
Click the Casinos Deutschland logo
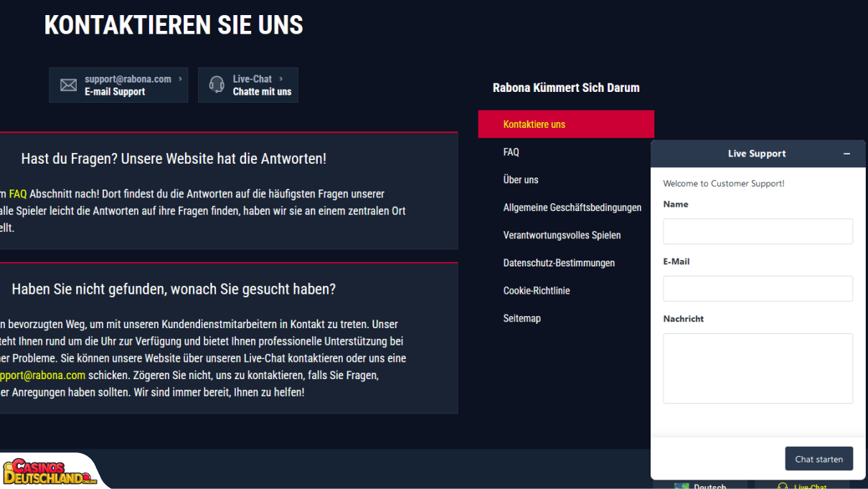tap(50, 472)
